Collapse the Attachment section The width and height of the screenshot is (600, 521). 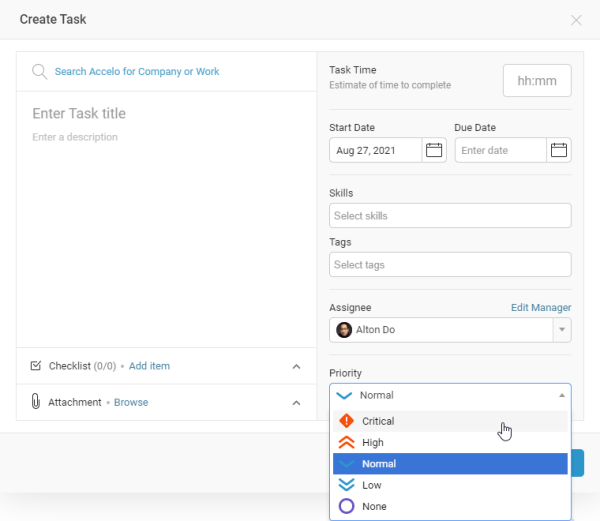point(296,403)
